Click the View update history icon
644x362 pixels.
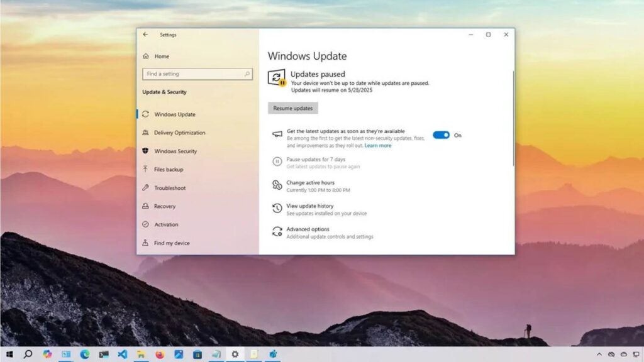click(277, 209)
